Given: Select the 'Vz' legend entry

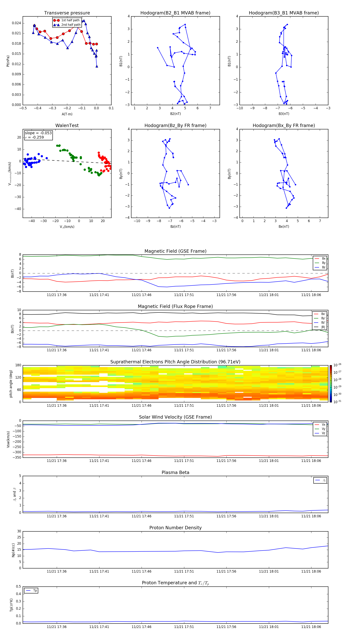Looking at the screenshot, I should (320, 433).
